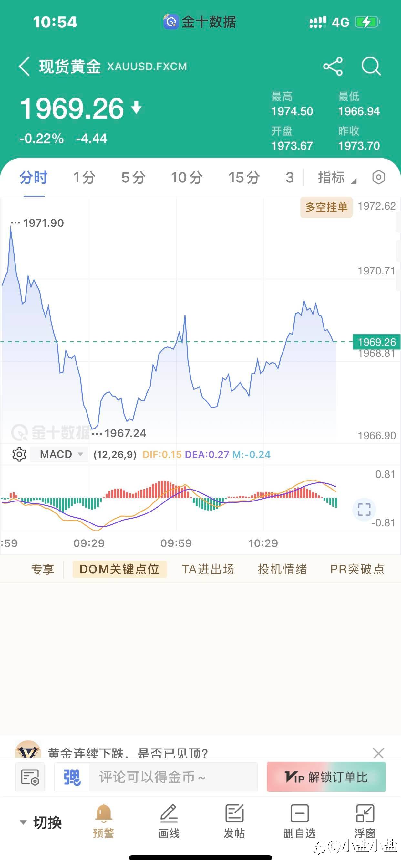Select the DOM关键点位 tab
Viewport: 401px width, 868px height.
(x=119, y=569)
